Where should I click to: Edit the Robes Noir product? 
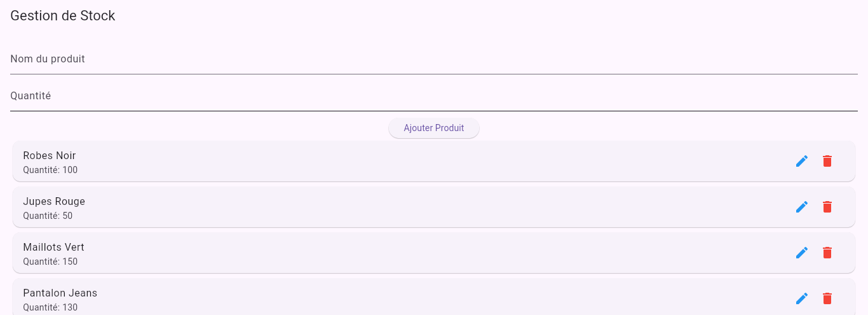[x=802, y=161]
